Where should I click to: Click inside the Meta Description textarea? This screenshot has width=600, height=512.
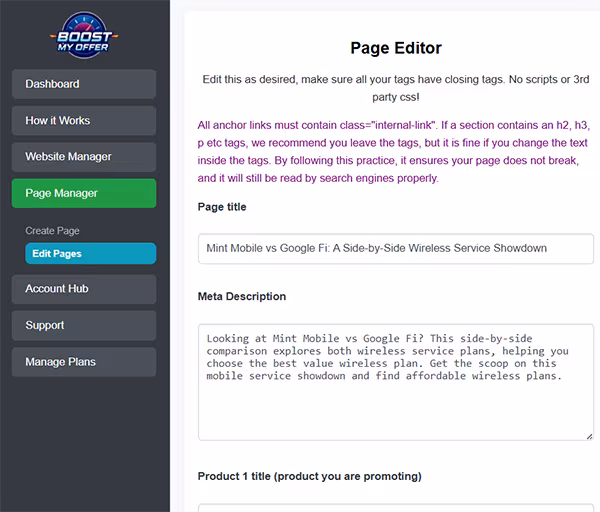[396, 382]
